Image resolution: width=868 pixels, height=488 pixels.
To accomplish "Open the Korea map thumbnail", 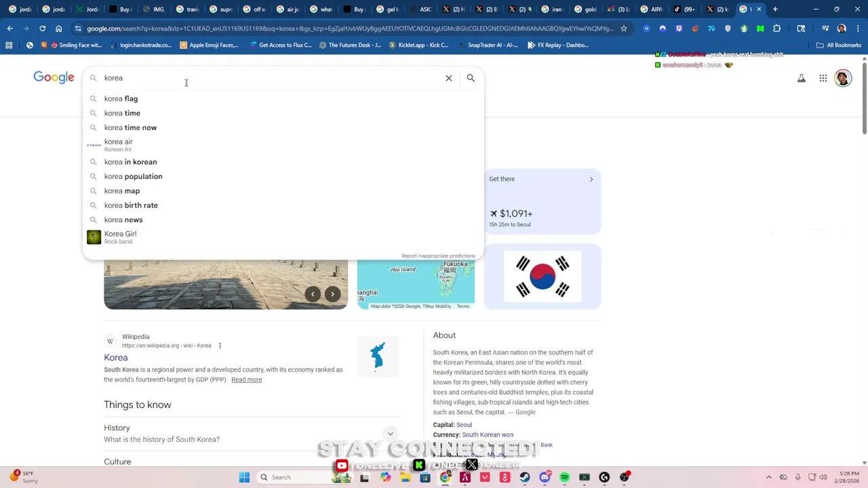I will [416, 285].
